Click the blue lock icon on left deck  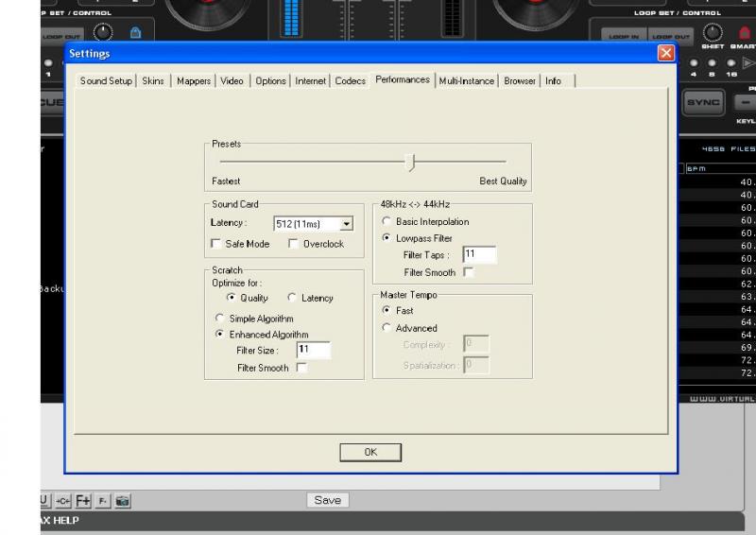point(135,34)
